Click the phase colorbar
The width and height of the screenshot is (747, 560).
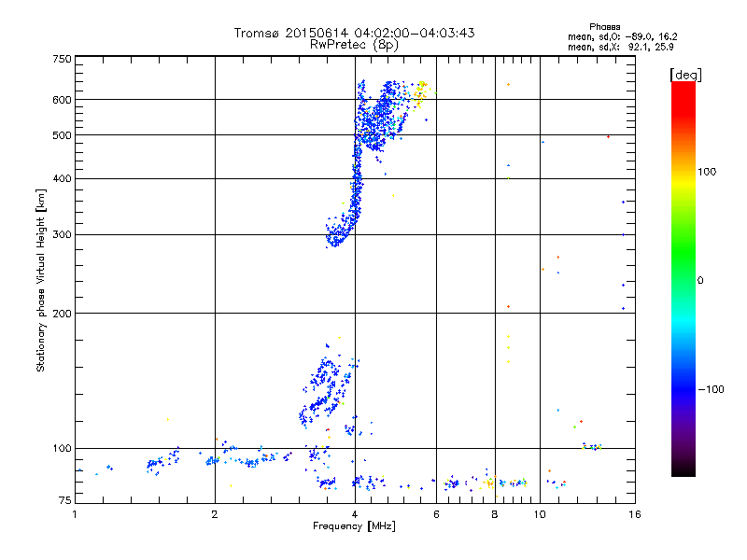coord(684,279)
